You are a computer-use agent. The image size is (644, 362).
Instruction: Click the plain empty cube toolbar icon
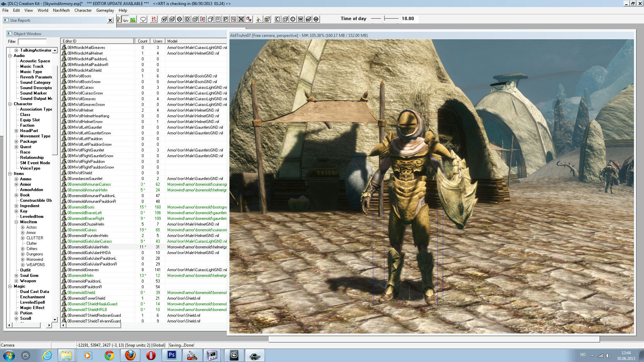point(210,19)
